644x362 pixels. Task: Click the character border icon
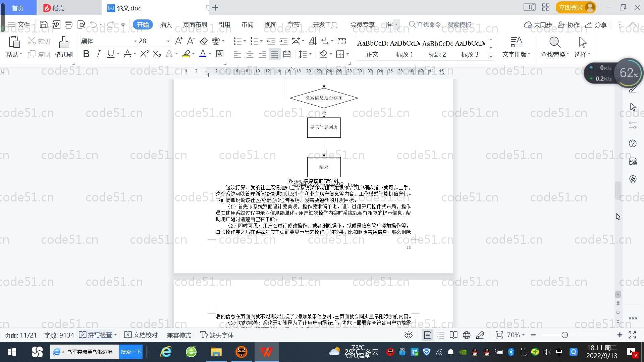220,54
